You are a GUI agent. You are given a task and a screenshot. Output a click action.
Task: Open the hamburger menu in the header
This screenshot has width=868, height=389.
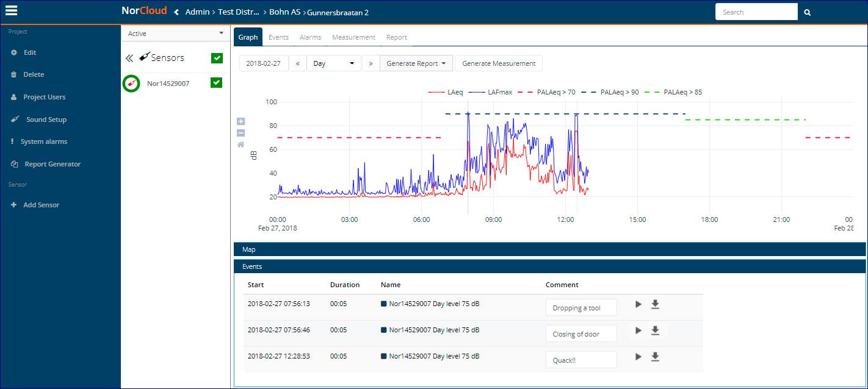point(11,11)
